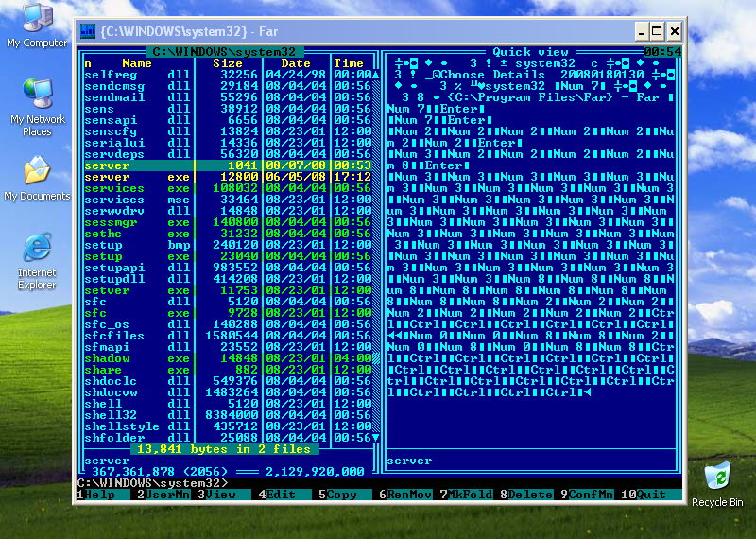Click the Far icon in the title bar
Screen dimensions: 756x539
pos(88,30)
